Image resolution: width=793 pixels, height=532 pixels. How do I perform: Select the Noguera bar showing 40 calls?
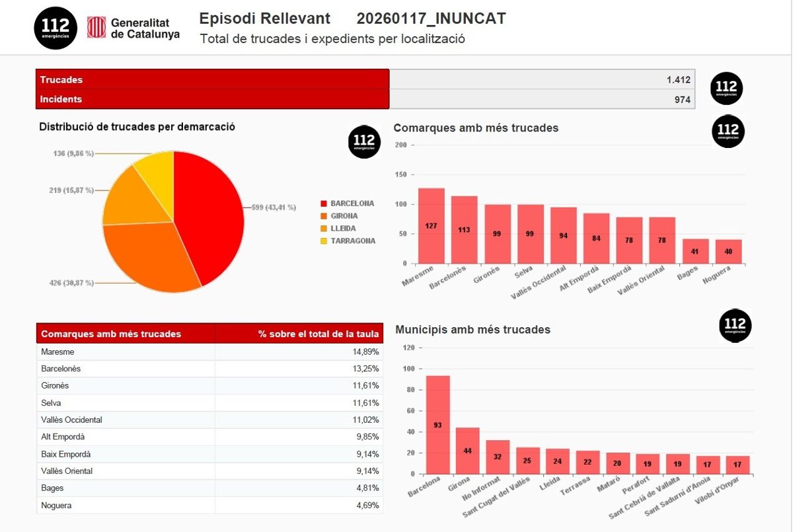728,251
